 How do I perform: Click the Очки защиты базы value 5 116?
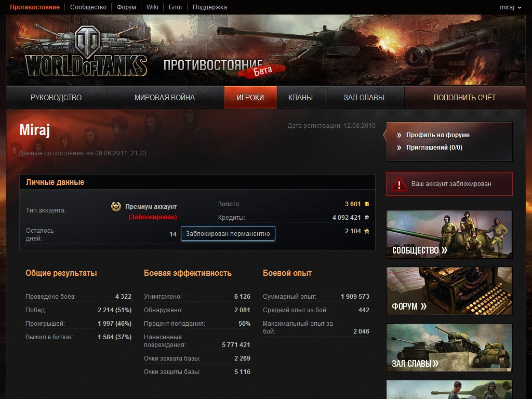click(242, 372)
